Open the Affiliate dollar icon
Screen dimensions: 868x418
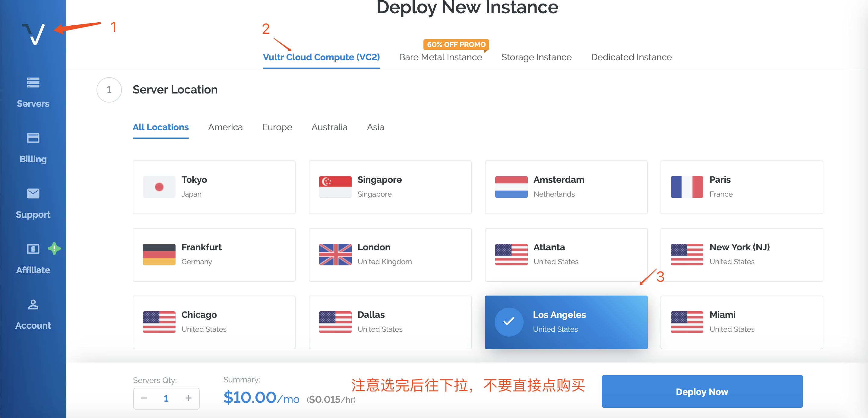tap(33, 249)
